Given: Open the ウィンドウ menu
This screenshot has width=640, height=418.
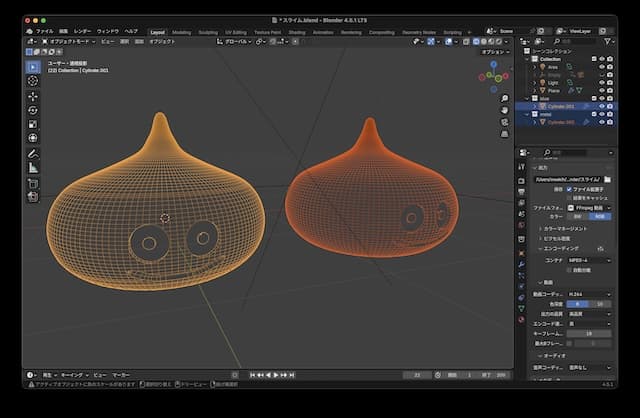Looking at the screenshot, I should click(108, 31).
